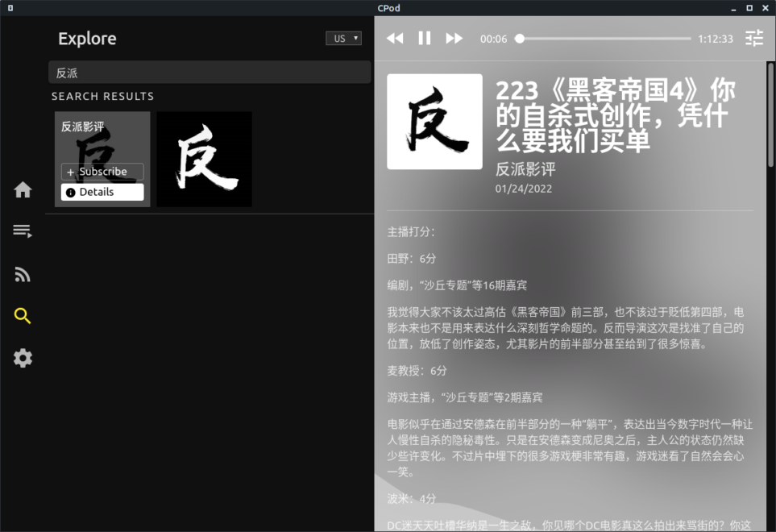
Task: Pause the playing episode
Action: [x=425, y=39]
